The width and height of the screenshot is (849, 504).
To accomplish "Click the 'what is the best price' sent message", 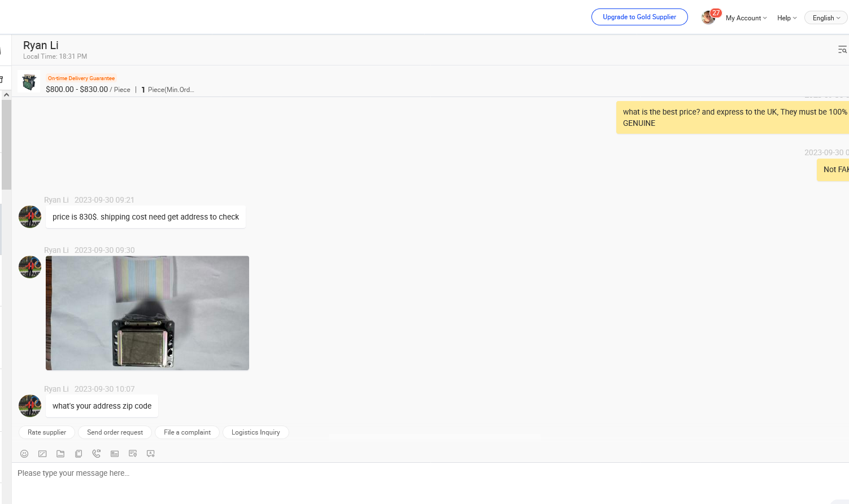I will pyautogui.click(x=733, y=117).
